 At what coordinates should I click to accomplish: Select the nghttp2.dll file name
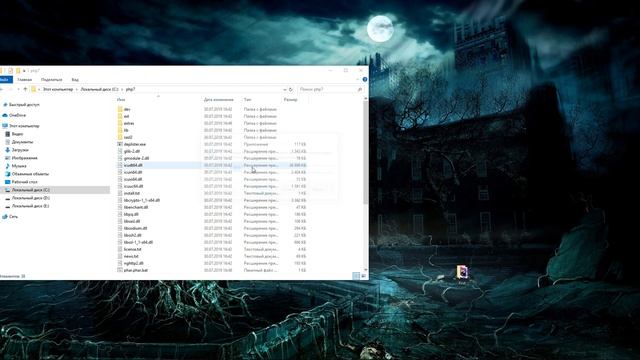click(133, 263)
